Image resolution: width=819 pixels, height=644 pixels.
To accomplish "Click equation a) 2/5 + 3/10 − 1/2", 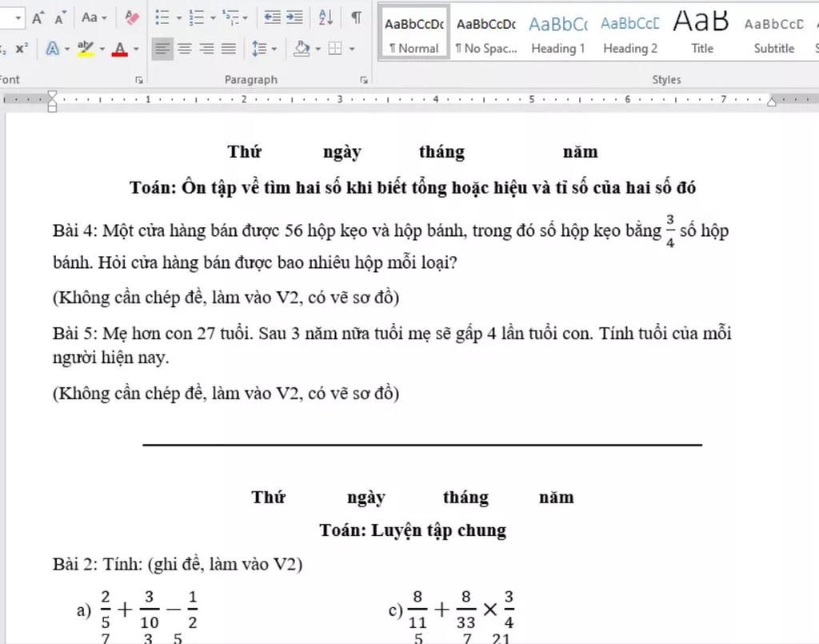I will [x=138, y=610].
